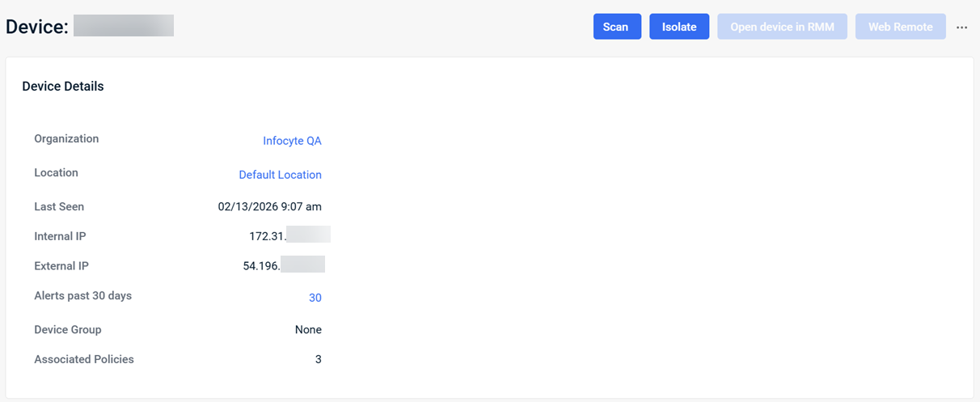Click the Associated Policies count
The image size is (980, 402).
point(318,359)
